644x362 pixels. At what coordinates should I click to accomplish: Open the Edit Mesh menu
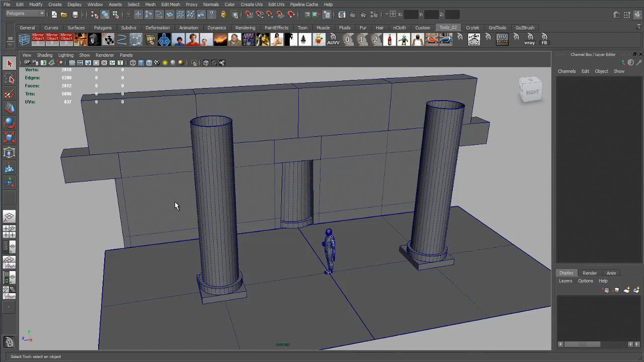point(171,5)
